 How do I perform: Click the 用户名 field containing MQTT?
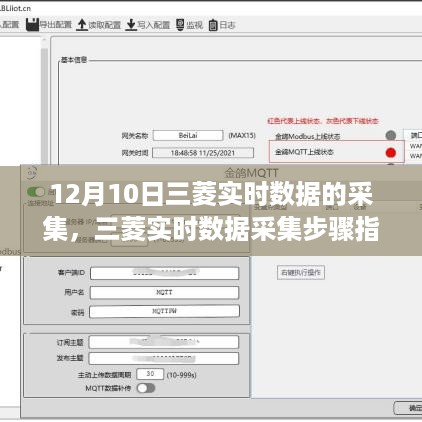click(x=165, y=292)
